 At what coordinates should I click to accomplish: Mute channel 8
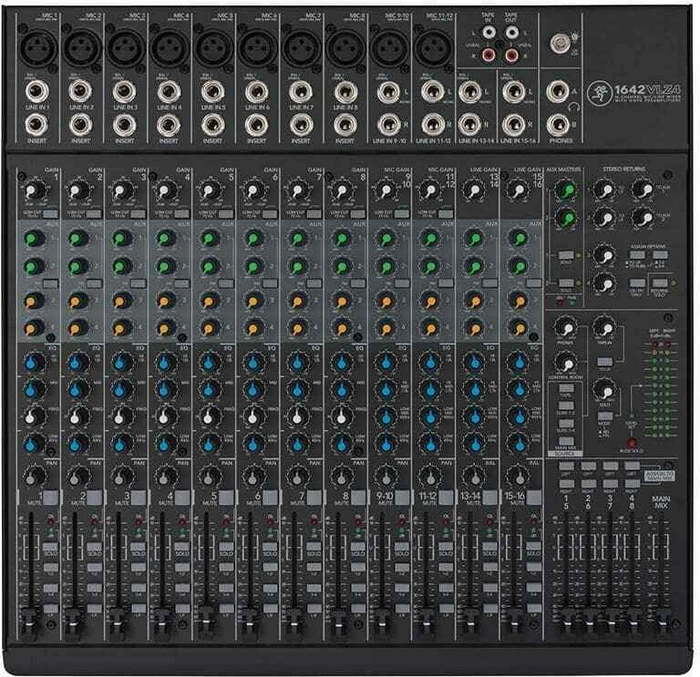coord(358,497)
